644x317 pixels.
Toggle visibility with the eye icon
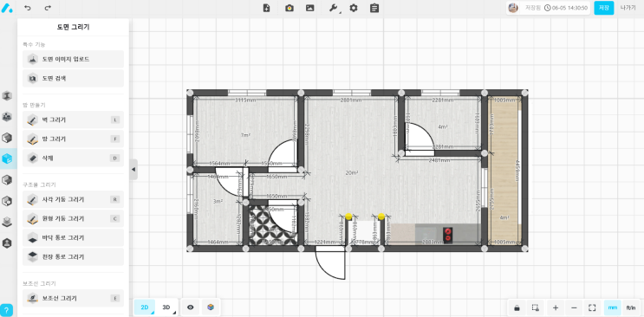click(190, 307)
